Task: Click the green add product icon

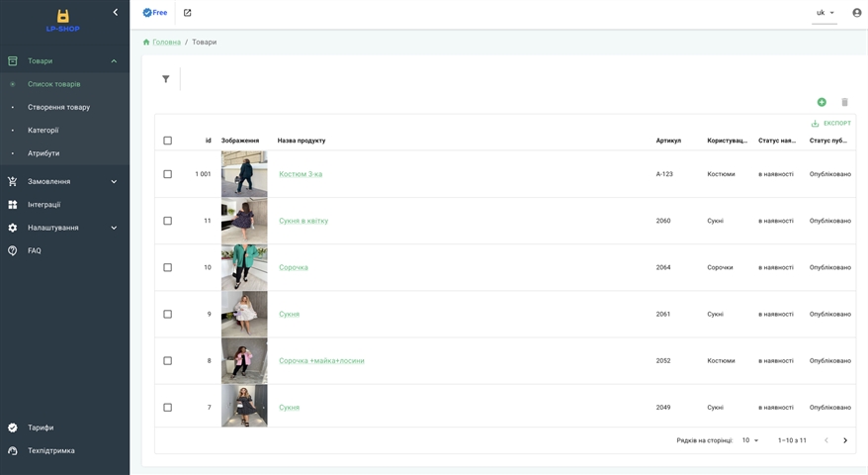Action: pyautogui.click(x=822, y=102)
